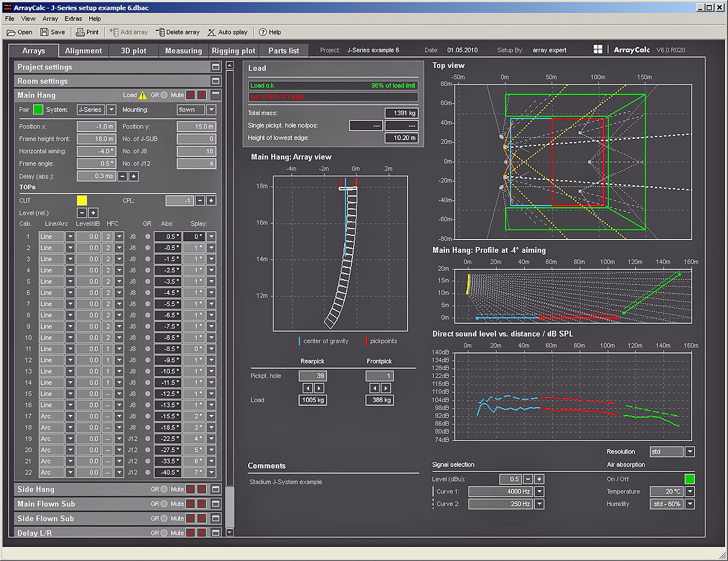
Task: Click the Frame height front input field
Action: pos(96,139)
